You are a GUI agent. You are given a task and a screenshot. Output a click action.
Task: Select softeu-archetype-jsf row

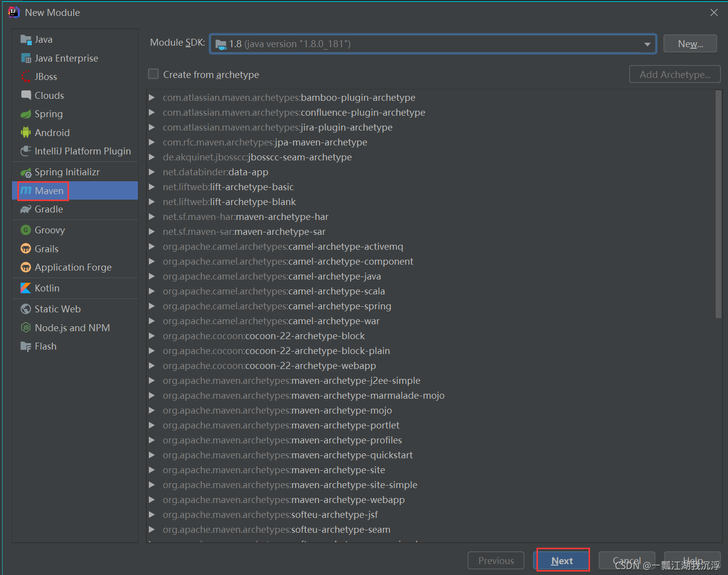[x=431, y=514]
